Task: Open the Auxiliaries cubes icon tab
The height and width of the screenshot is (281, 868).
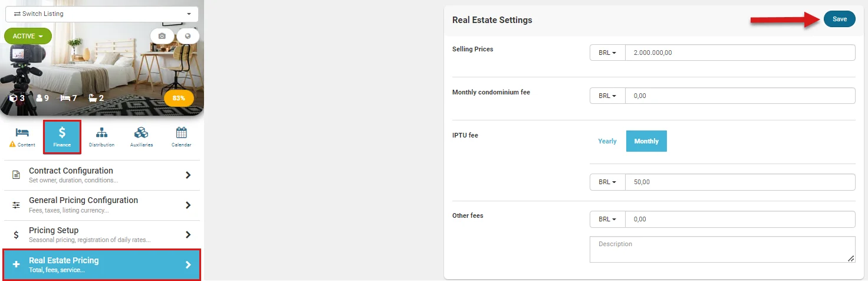Action: point(142,136)
